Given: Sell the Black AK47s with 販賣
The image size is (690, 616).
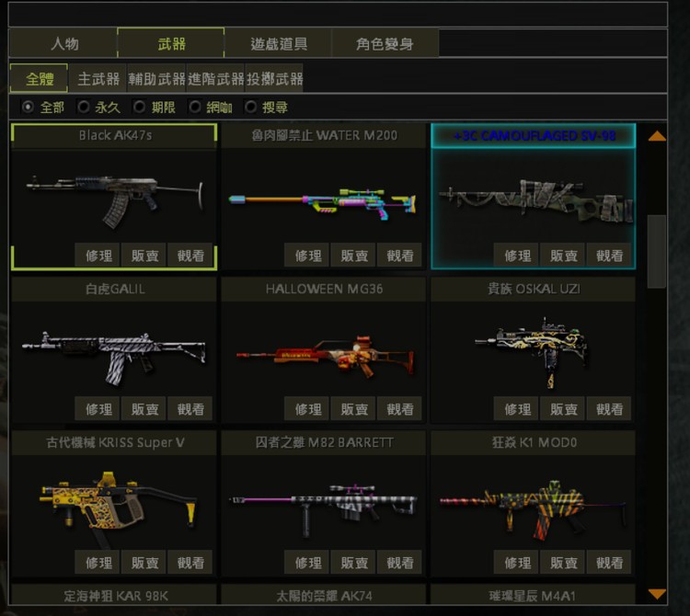Looking at the screenshot, I should coord(144,255).
